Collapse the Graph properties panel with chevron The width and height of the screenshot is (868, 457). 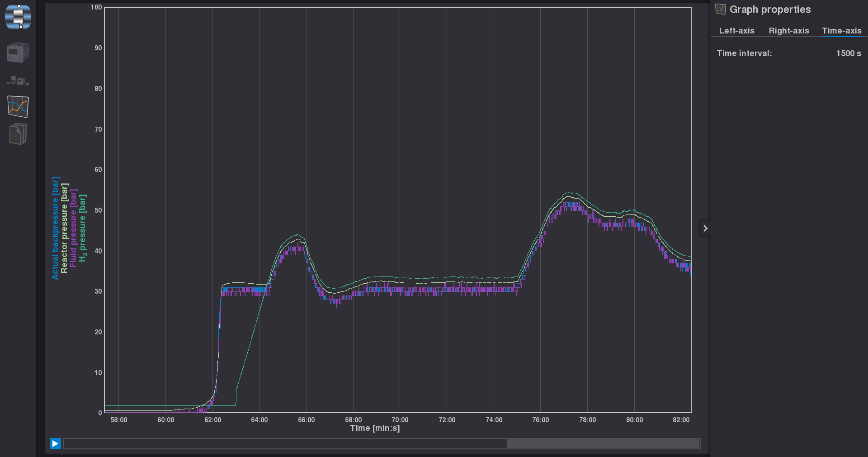point(705,228)
